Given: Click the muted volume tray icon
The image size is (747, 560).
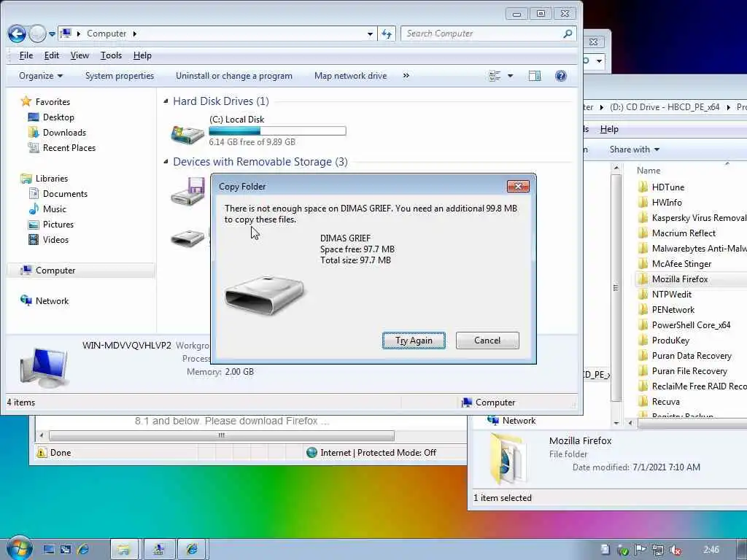Looking at the screenshot, I should point(676,550).
